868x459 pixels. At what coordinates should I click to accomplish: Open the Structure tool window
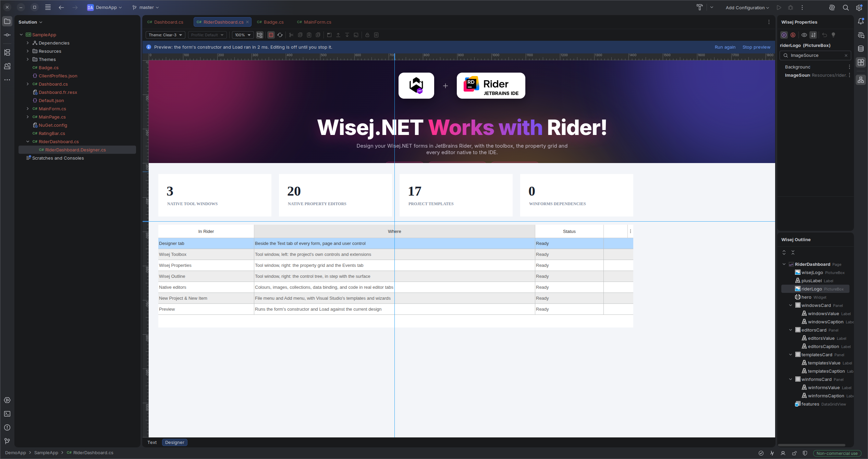(x=7, y=52)
